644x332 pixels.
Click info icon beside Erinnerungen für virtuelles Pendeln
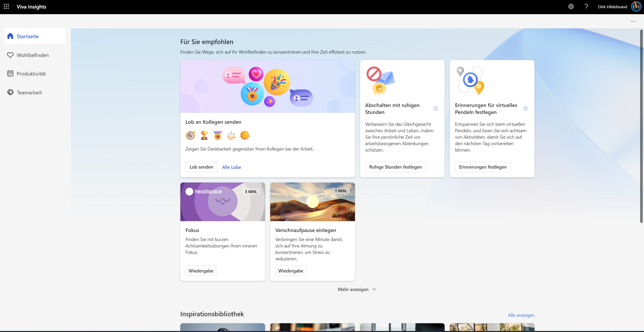(x=526, y=109)
